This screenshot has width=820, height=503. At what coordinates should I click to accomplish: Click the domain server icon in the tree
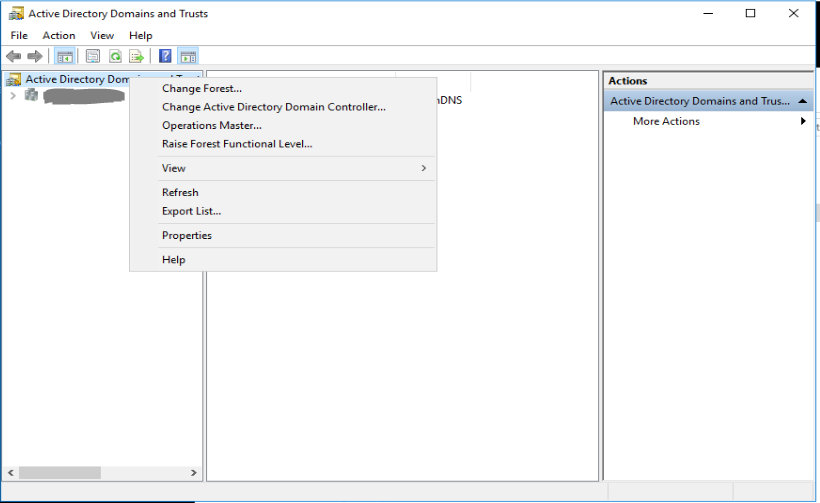tap(31, 95)
